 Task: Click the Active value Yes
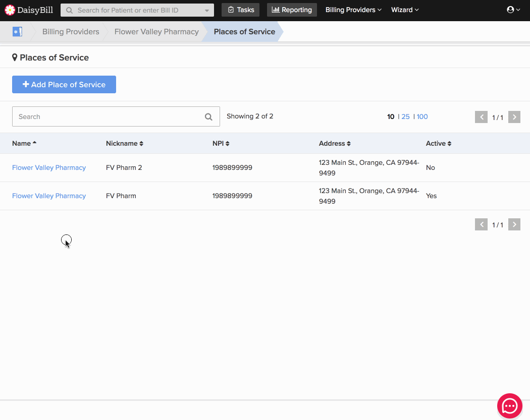(431, 196)
